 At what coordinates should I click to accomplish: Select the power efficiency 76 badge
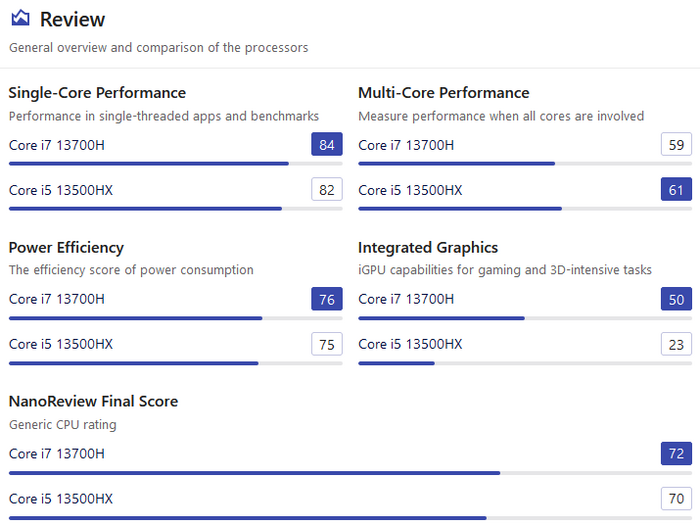pos(327,299)
